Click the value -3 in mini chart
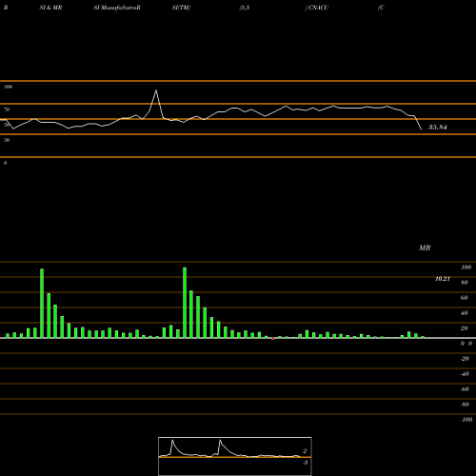 click(306, 463)
